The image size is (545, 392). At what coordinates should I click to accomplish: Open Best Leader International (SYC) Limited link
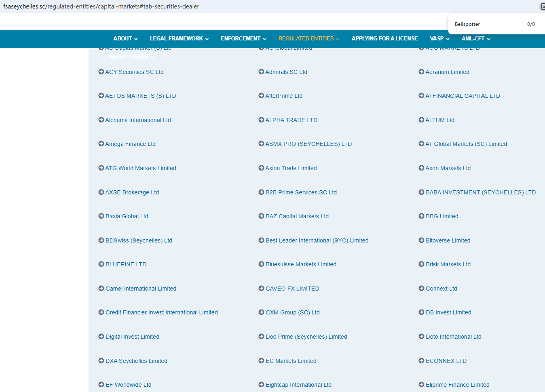coord(317,240)
